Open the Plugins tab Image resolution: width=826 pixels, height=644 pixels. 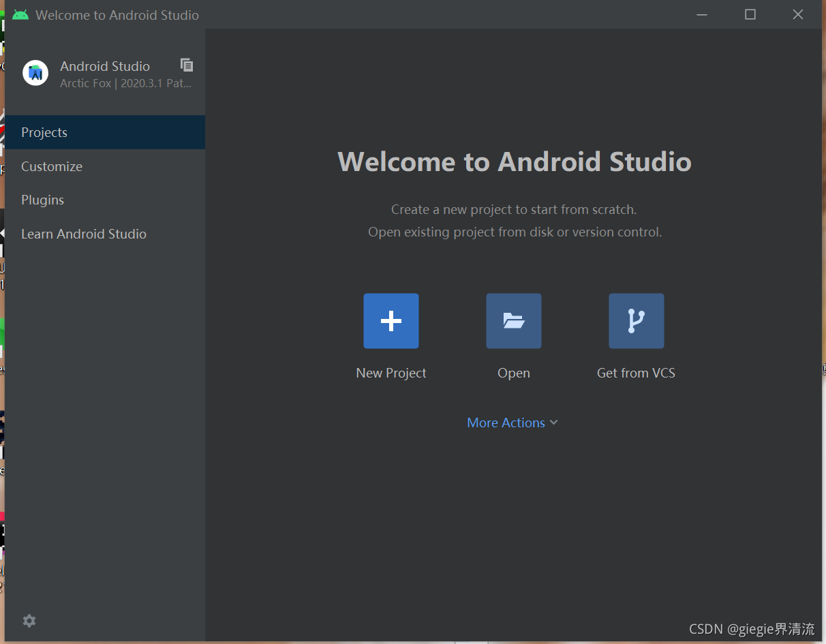point(105,200)
